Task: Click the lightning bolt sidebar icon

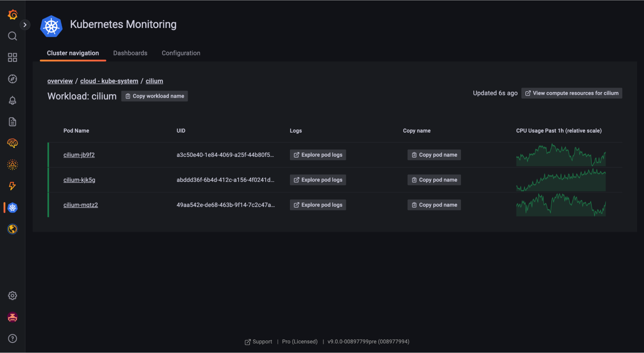Action: pos(13,186)
